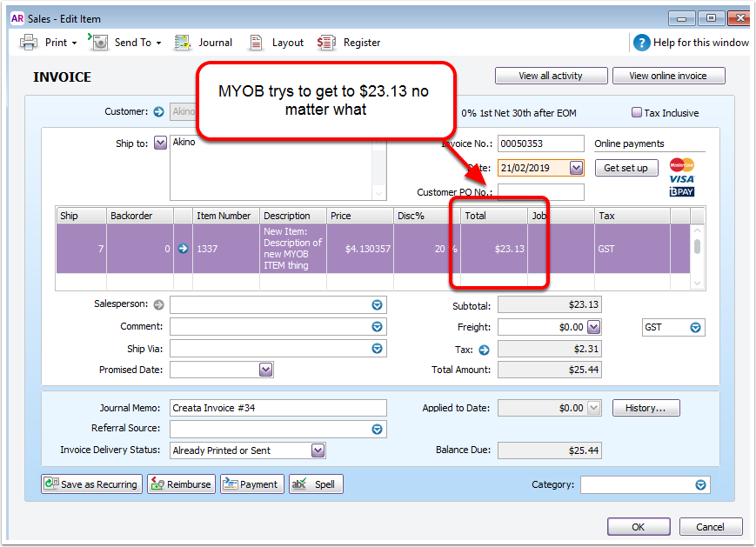Screen dimensions: 756x547
Task: Click the Disc% column header
Action: click(427, 216)
